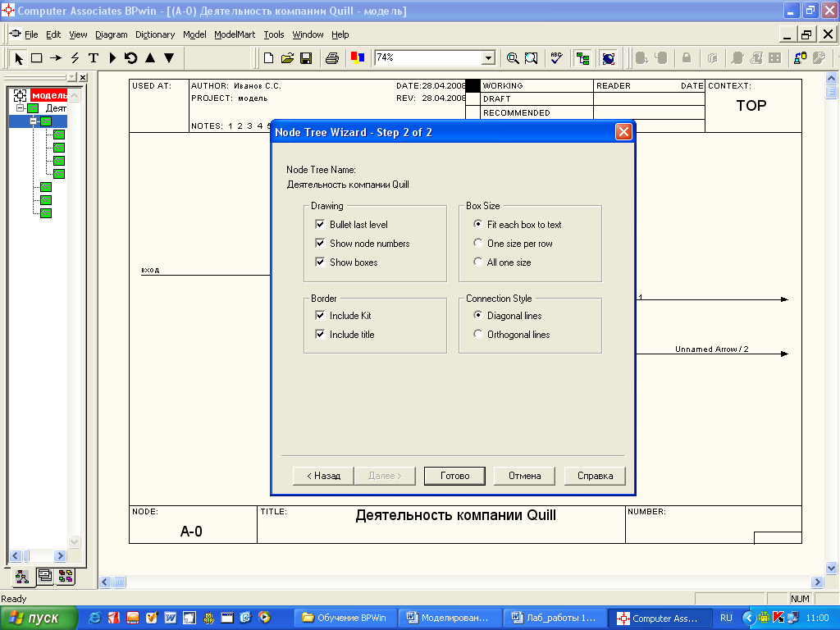Open the zoom percentage dropdown
Screen dimensions: 840x630
coord(488,58)
